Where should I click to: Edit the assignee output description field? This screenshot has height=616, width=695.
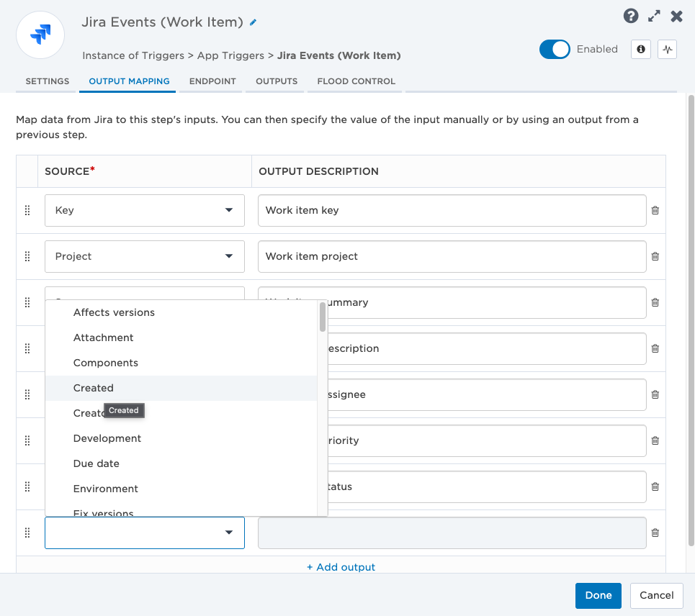click(487, 394)
